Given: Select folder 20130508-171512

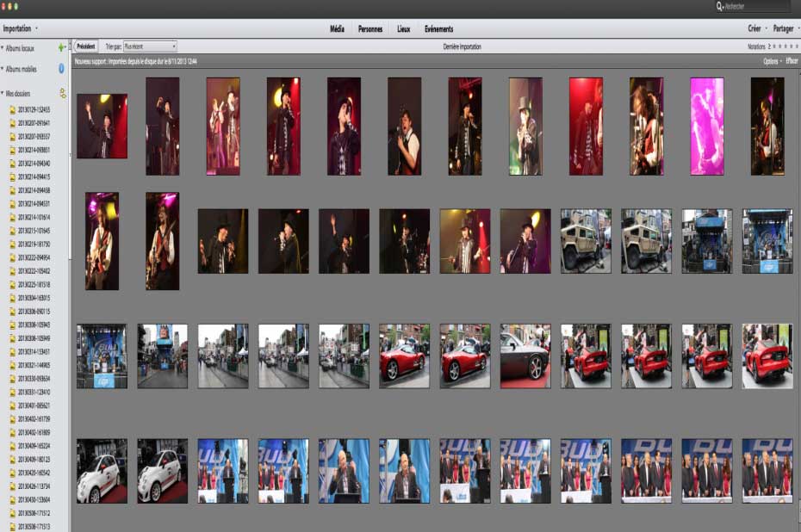Looking at the screenshot, I should [34, 513].
